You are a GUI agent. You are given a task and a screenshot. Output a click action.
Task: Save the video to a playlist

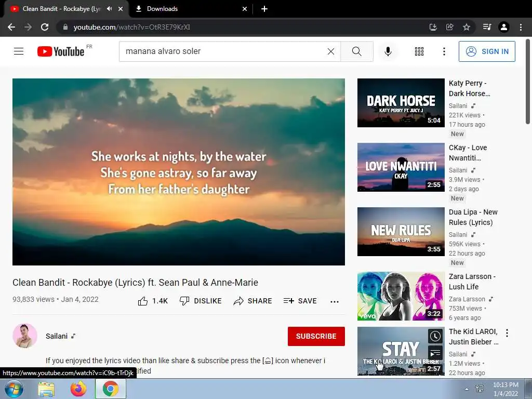point(300,301)
